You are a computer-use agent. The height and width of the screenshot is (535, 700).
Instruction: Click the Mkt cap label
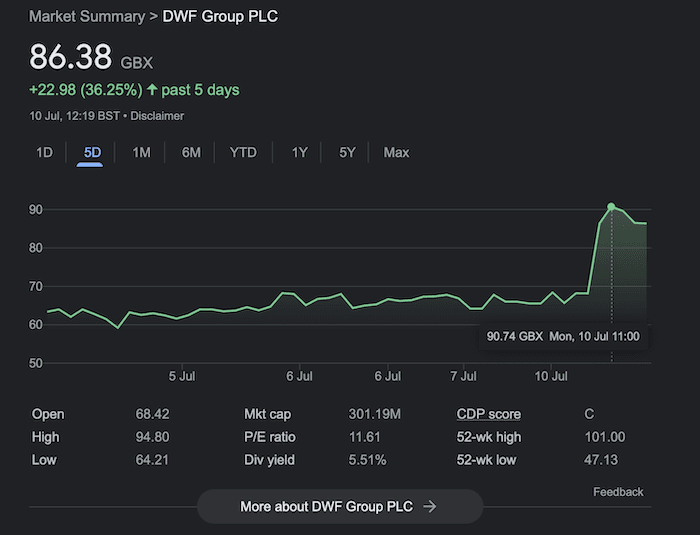tap(267, 414)
